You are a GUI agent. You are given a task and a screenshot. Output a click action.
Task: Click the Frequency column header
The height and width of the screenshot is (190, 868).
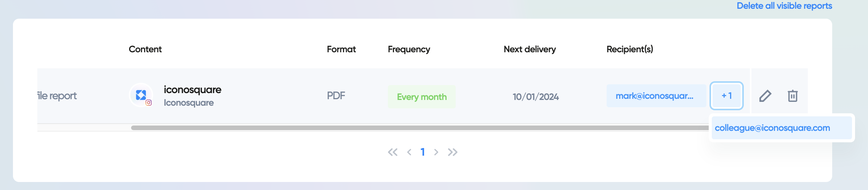(409, 49)
